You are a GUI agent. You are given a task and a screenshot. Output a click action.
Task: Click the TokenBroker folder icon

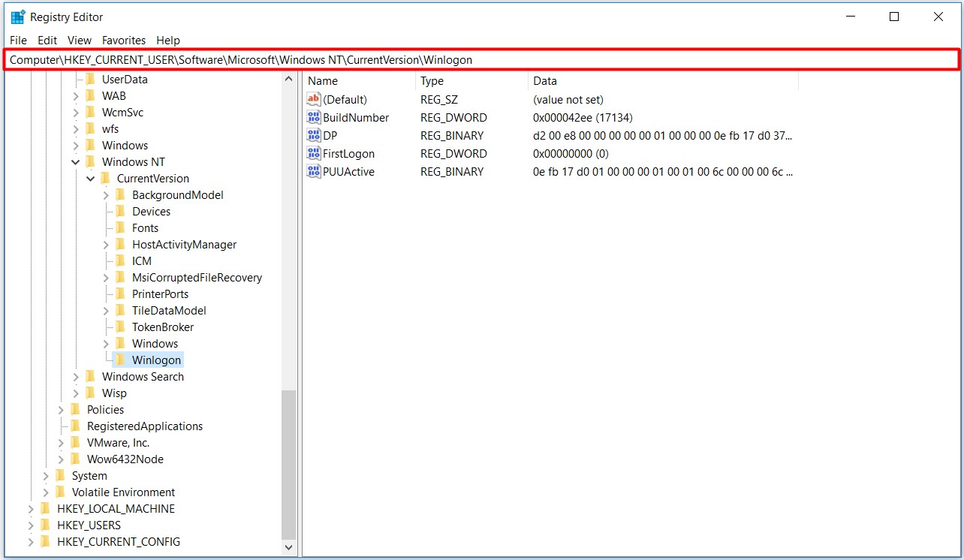click(x=120, y=327)
